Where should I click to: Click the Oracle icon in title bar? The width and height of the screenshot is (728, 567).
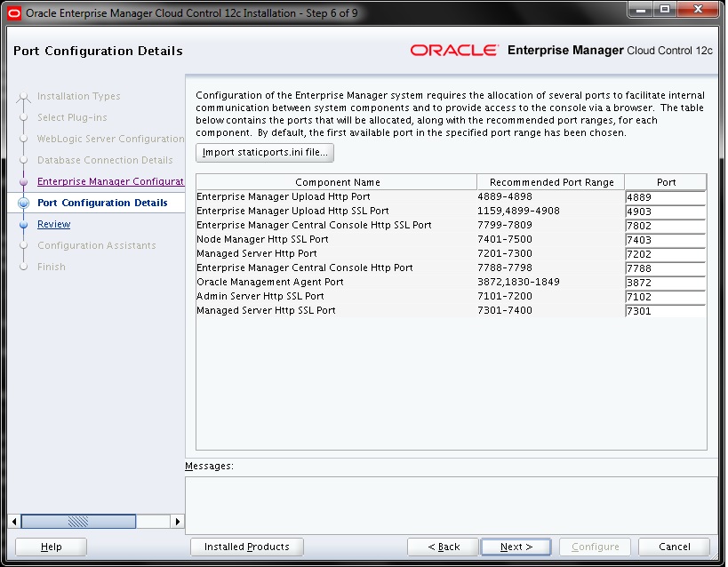pos(14,13)
